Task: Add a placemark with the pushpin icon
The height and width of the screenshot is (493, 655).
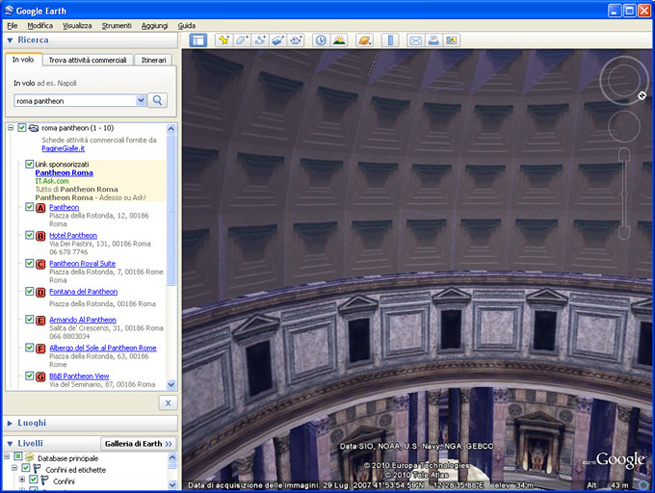Action: tap(224, 41)
